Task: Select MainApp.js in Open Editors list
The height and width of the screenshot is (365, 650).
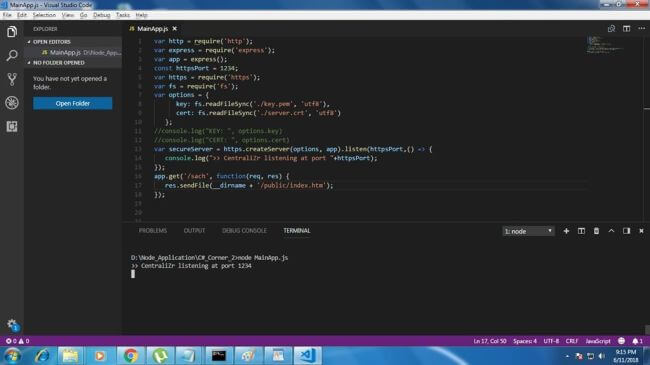Action: pyautogui.click(x=73, y=53)
